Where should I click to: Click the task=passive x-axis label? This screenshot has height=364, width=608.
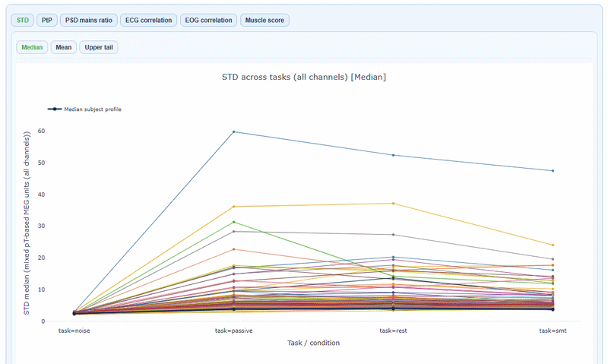tap(233, 331)
